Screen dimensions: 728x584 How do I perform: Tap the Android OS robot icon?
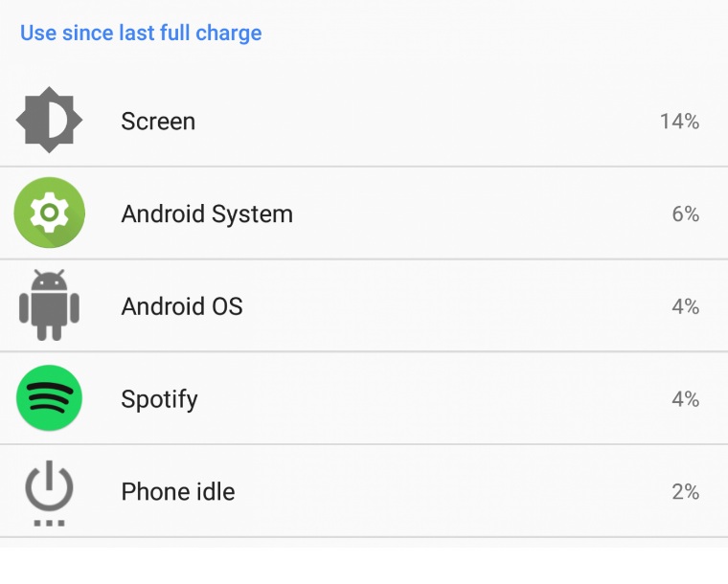click(x=49, y=305)
